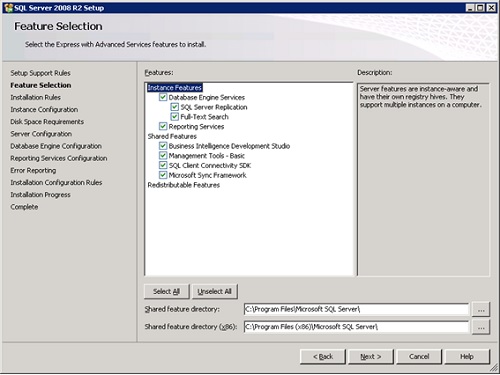This screenshot has height=375, width=500.
Task: Uncheck Microsoft Sync Framework feature
Action: click(x=163, y=175)
